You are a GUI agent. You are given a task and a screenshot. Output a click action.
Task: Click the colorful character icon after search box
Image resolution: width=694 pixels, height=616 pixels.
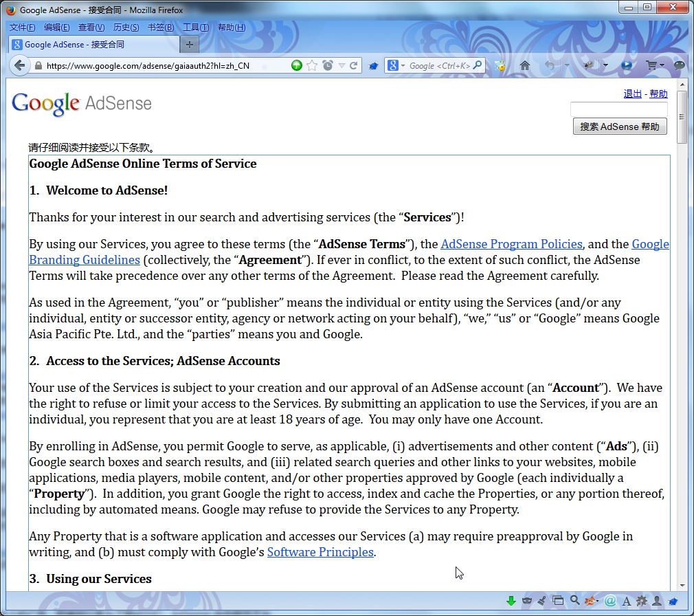click(500, 65)
